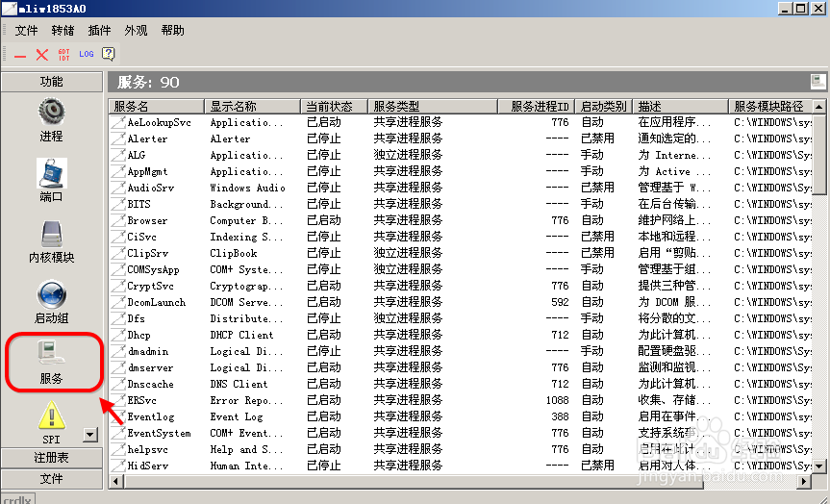Select the Dnscache service row

(460, 384)
